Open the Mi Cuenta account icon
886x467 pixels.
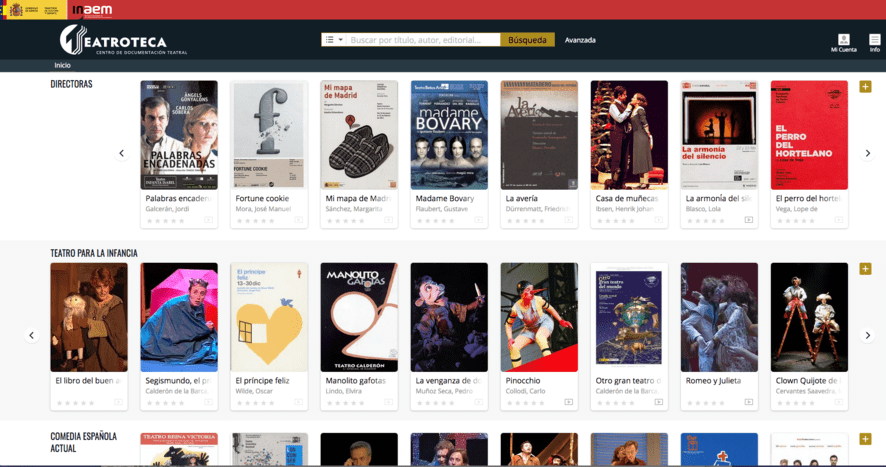point(844,42)
